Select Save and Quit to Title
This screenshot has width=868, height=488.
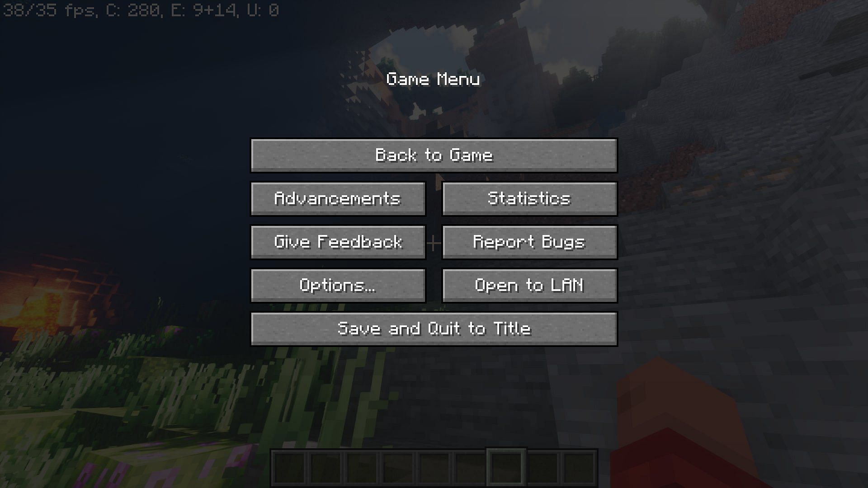(x=434, y=328)
